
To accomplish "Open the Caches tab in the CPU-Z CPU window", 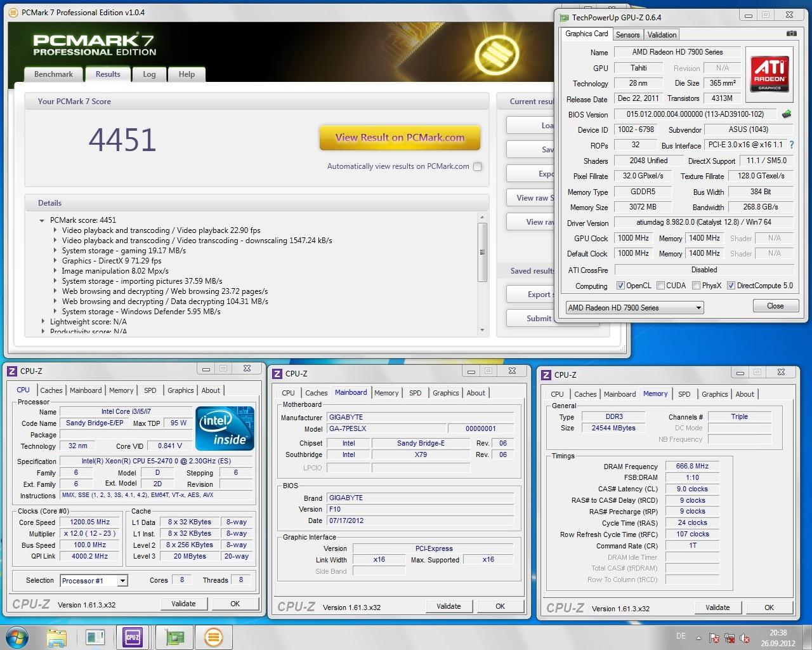I will (x=51, y=390).
